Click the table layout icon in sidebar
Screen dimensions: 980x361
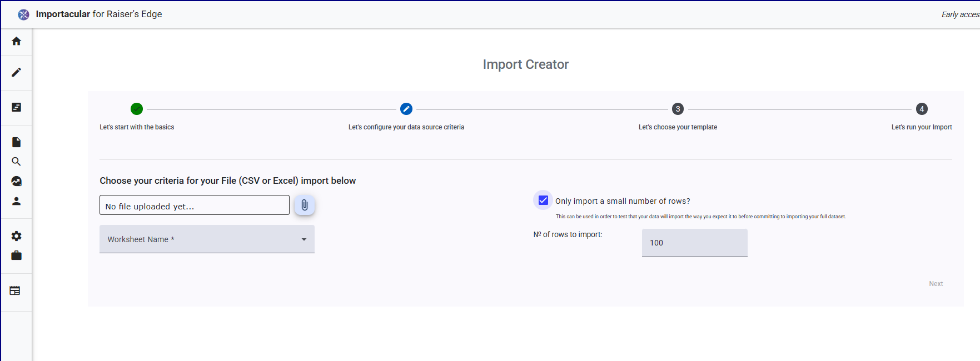coord(15,290)
